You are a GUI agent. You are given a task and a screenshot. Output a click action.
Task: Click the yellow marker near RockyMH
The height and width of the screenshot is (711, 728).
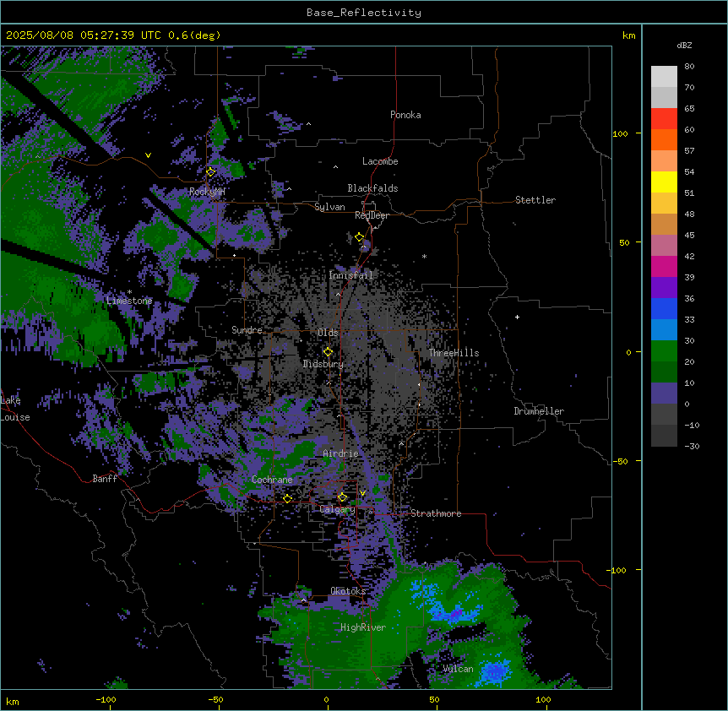tap(210, 171)
